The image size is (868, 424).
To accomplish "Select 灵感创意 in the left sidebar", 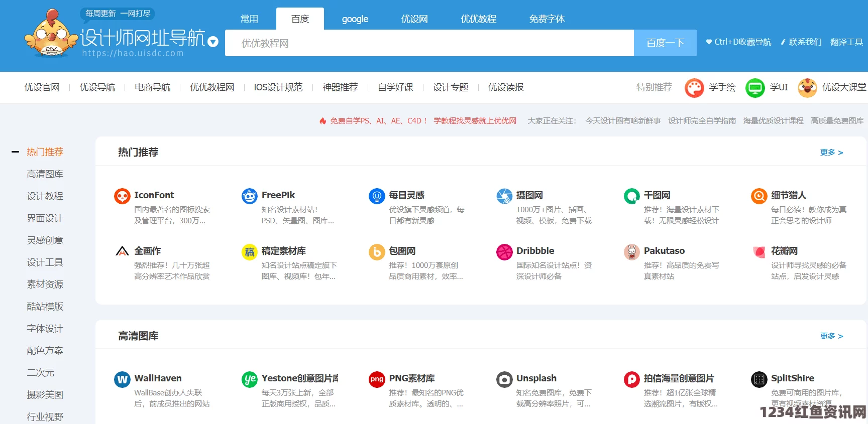I will pyautogui.click(x=45, y=240).
